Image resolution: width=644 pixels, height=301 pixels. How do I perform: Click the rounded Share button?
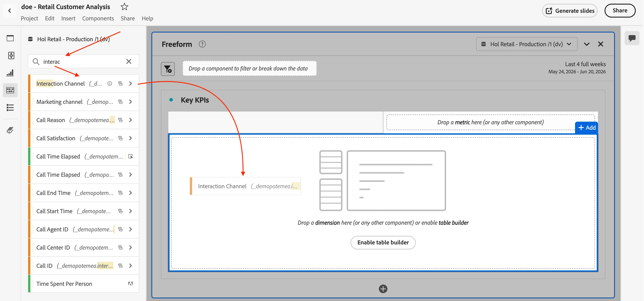tap(620, 10)
